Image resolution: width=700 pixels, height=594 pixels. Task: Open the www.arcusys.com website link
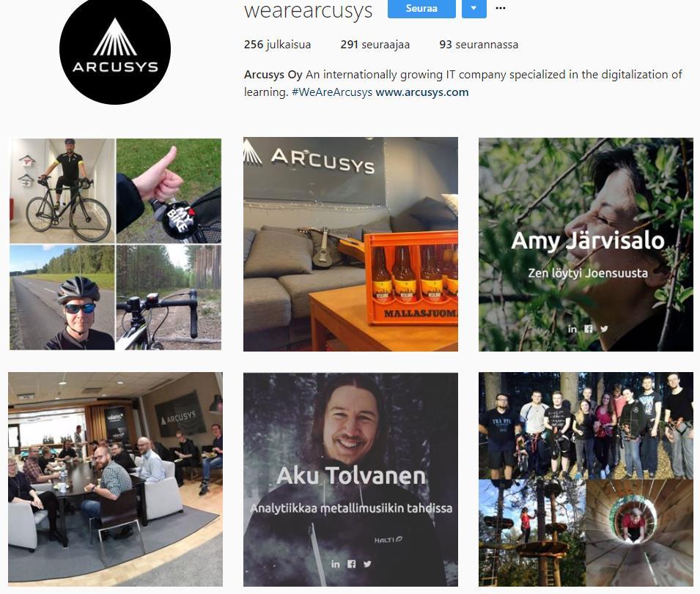pos(422,92)
